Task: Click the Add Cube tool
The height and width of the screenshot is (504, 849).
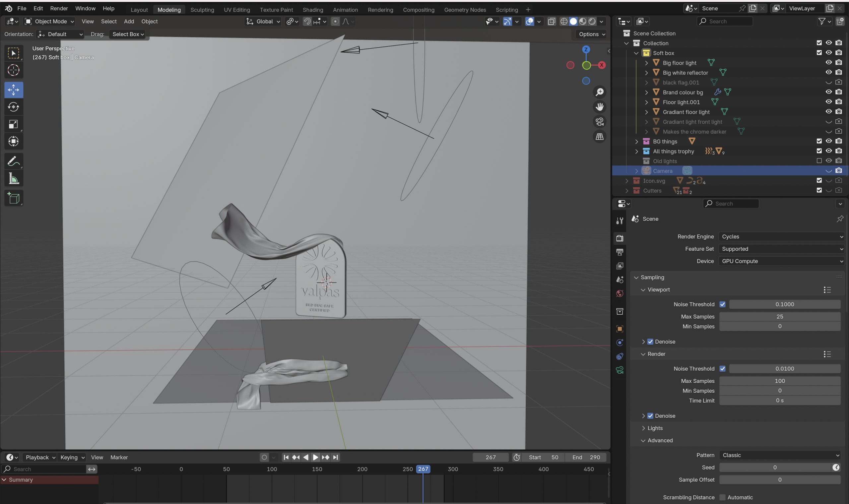Action: coord(14,198)
